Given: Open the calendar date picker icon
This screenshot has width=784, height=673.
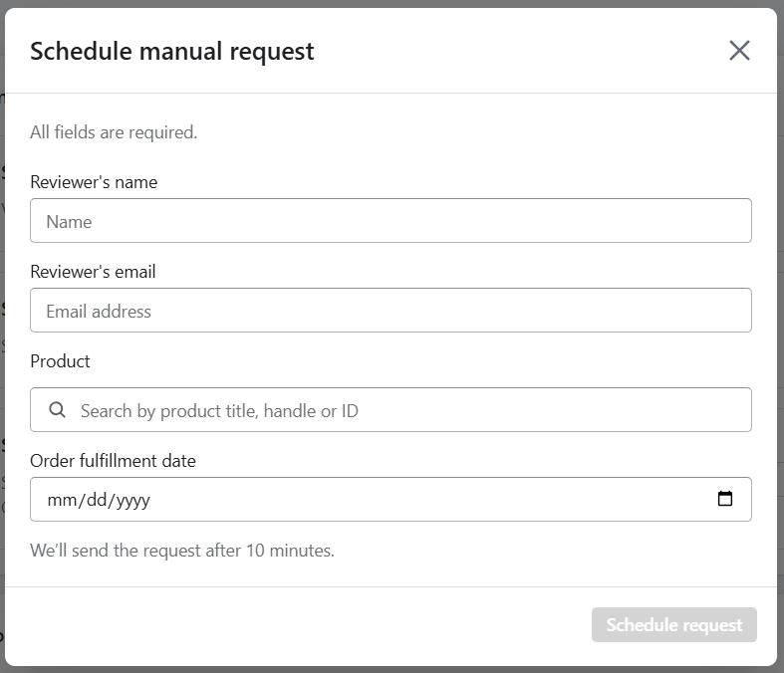Looking at the screenshot, I should point(725,499).
